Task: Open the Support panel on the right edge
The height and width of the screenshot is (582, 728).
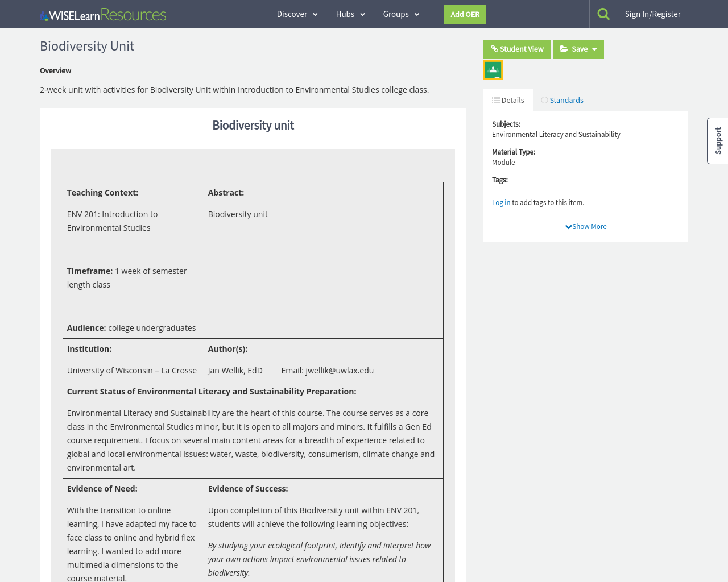Action: (717, 140)
